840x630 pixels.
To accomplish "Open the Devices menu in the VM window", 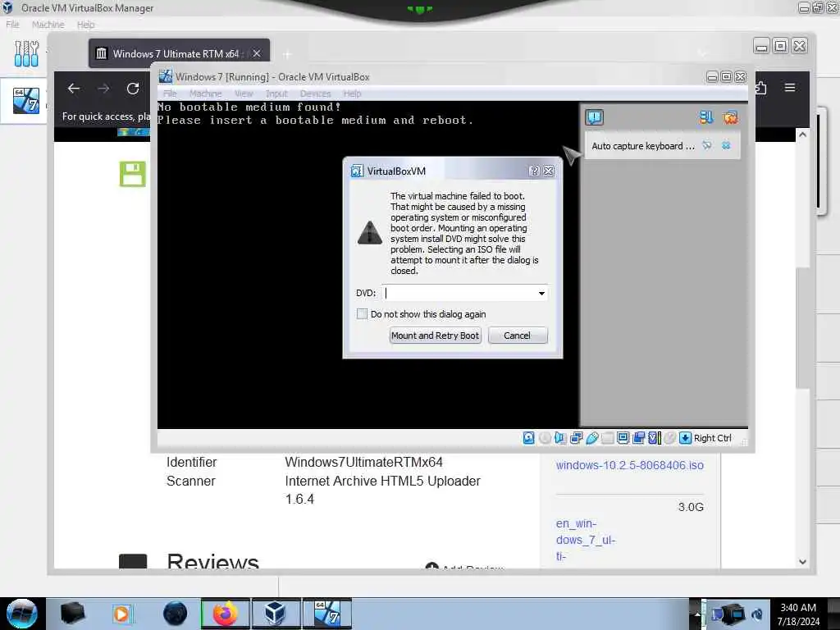I will [x=316, y=94].
